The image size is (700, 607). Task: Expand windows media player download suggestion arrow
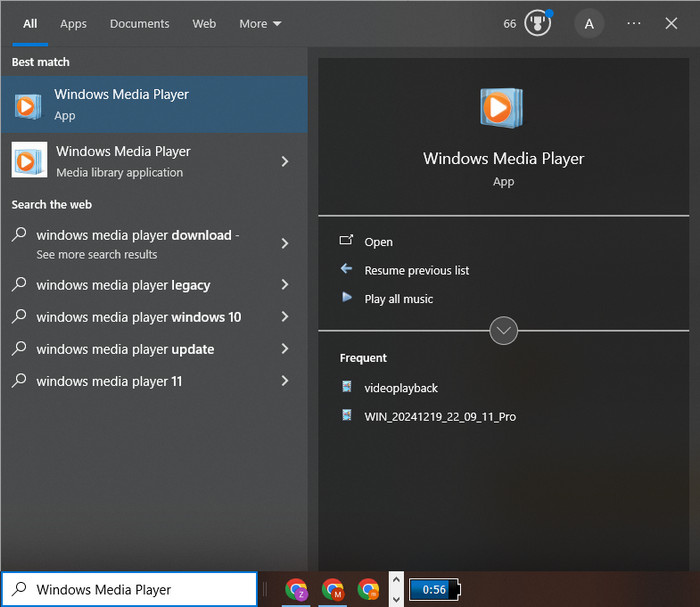tap(285, 243)
